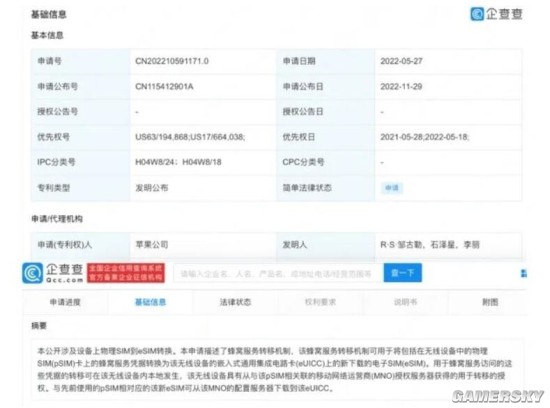
Task: Open the 法律状态 tab
Action: (x=235, y=302)
